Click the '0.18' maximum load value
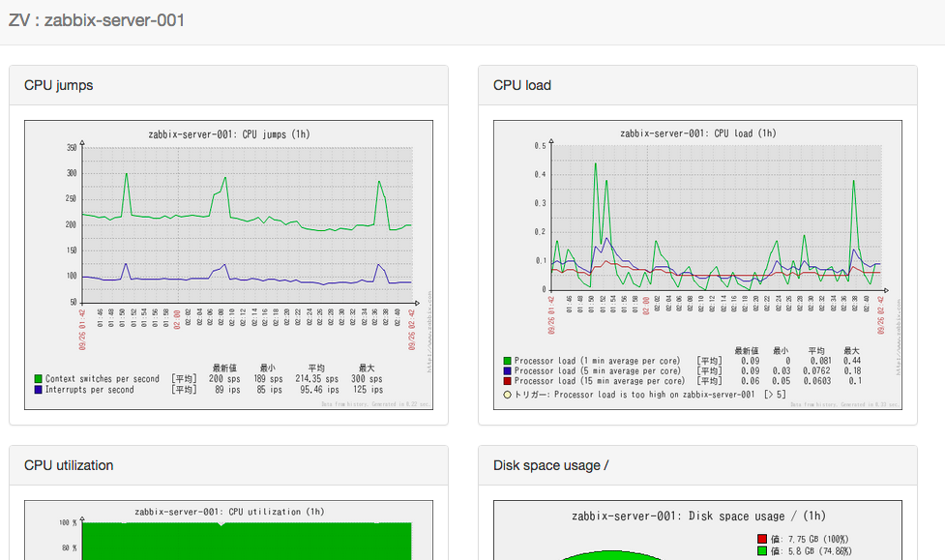The image size is (945, 560). coord(852,371)
